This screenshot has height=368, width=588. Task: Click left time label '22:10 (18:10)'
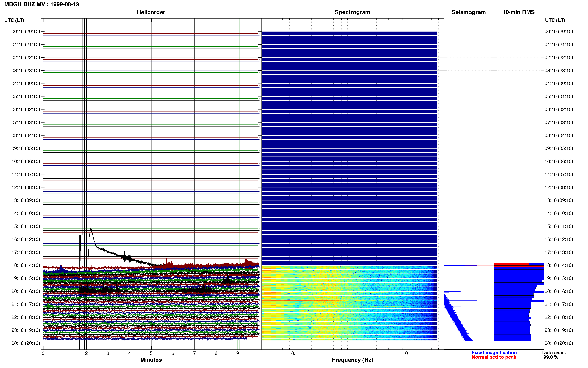point(26,317)
